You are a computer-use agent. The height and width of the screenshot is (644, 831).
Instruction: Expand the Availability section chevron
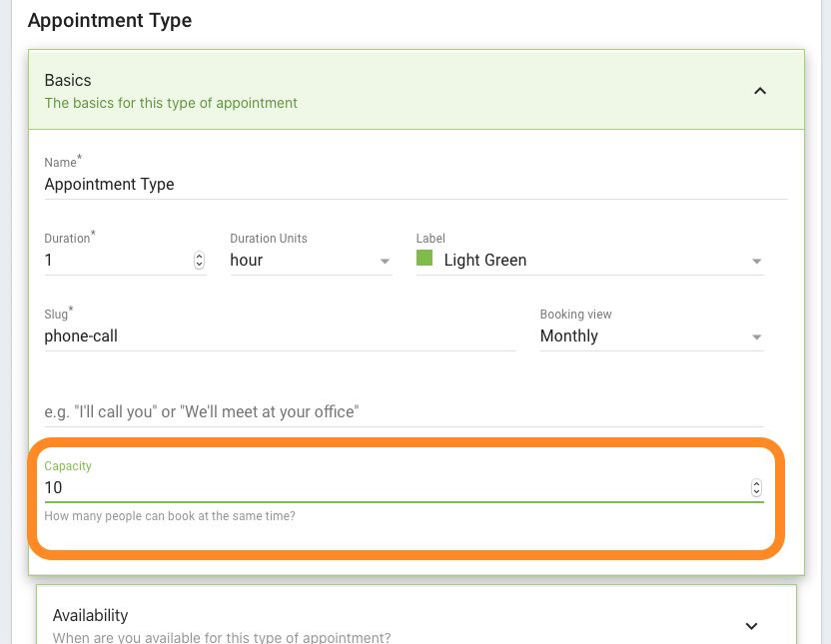751,625
